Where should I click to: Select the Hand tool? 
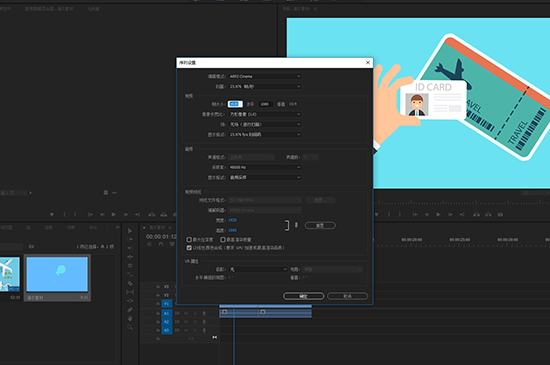130,318
